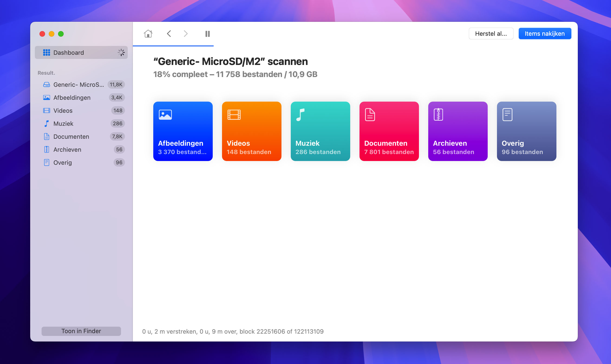Screen dimensions: 611x364
Task: Navigate back with the left chevron
Action: tap(169, 34)
